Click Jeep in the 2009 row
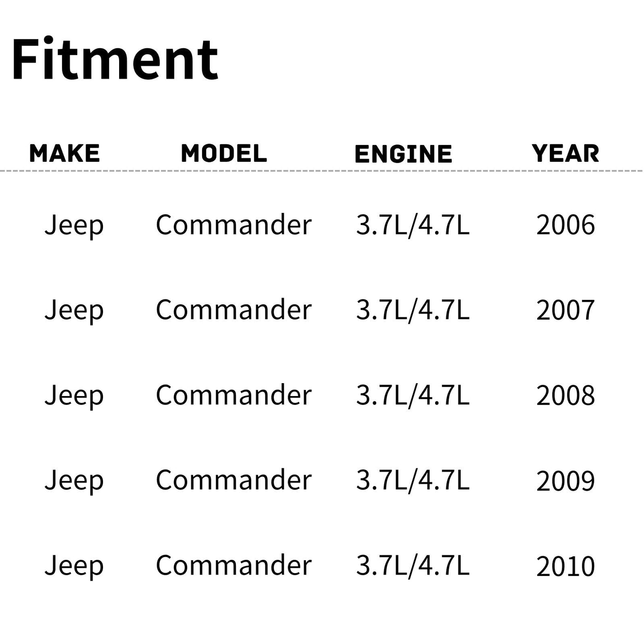This screenshot has width=644, height=644. tap(74, 481)
